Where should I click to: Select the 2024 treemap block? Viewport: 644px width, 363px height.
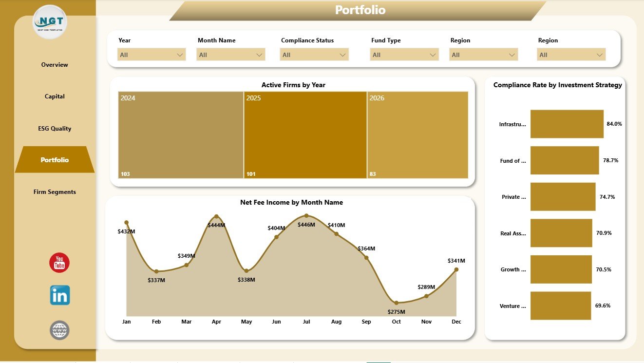[181, 135]
